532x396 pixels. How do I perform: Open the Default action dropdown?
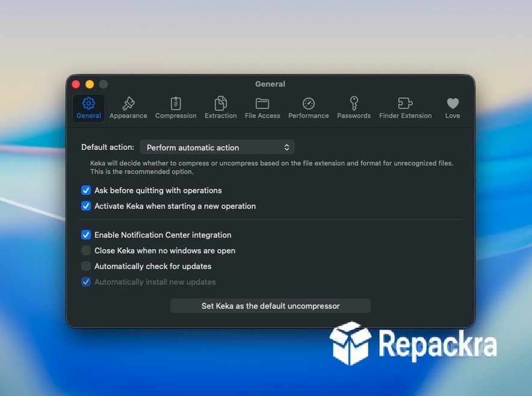point(217,147)
